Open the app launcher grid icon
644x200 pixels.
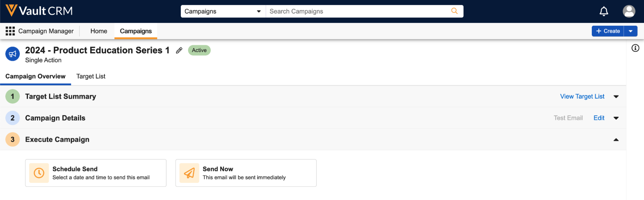pyautogui.click(x=10, y=31)
